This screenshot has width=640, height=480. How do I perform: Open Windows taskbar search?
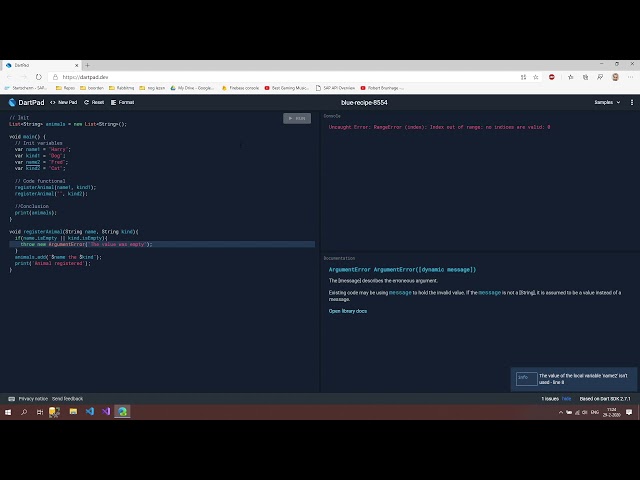[x=24, y=412]
